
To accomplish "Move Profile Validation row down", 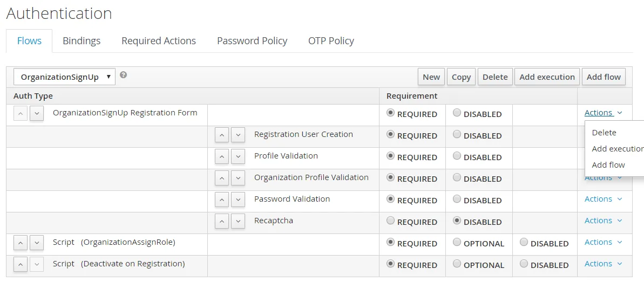I will pyautogui.click(x=238, y=156).
